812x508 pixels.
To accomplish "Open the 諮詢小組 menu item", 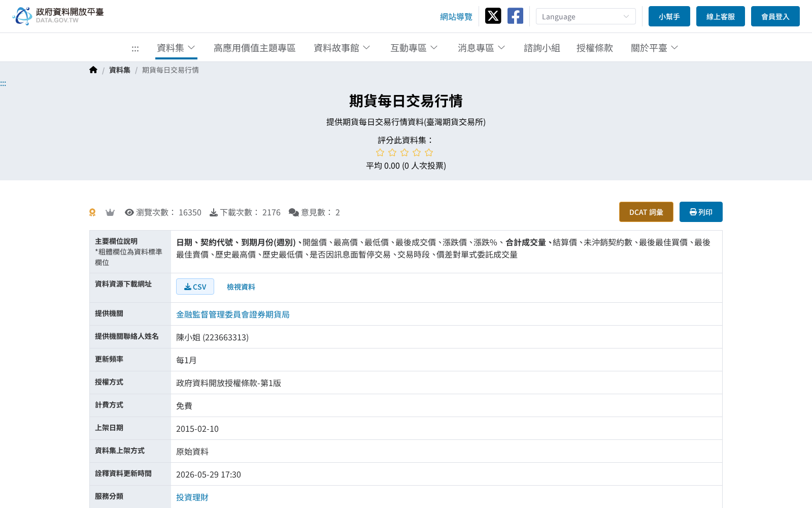I will (x=542, y=48).
